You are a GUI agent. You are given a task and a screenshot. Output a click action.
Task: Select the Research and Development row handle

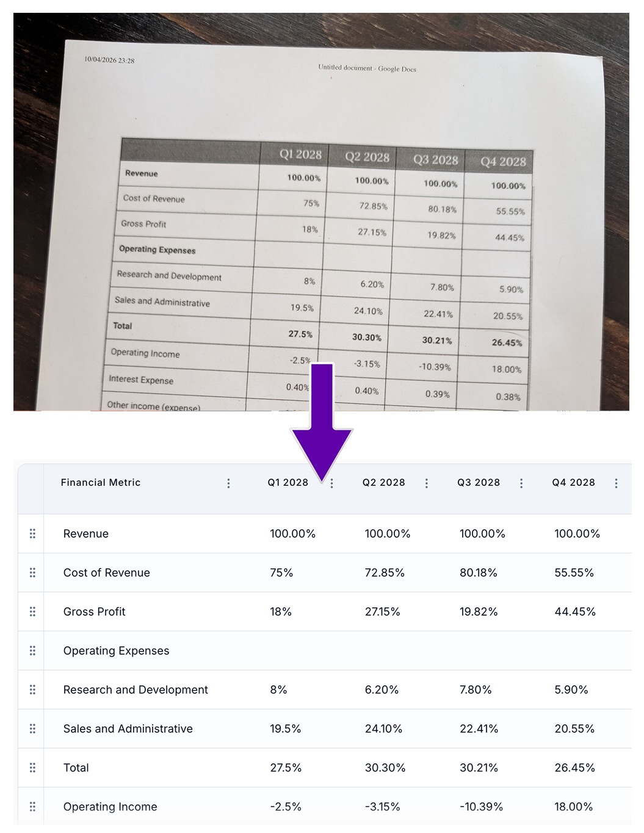(32, 690)
